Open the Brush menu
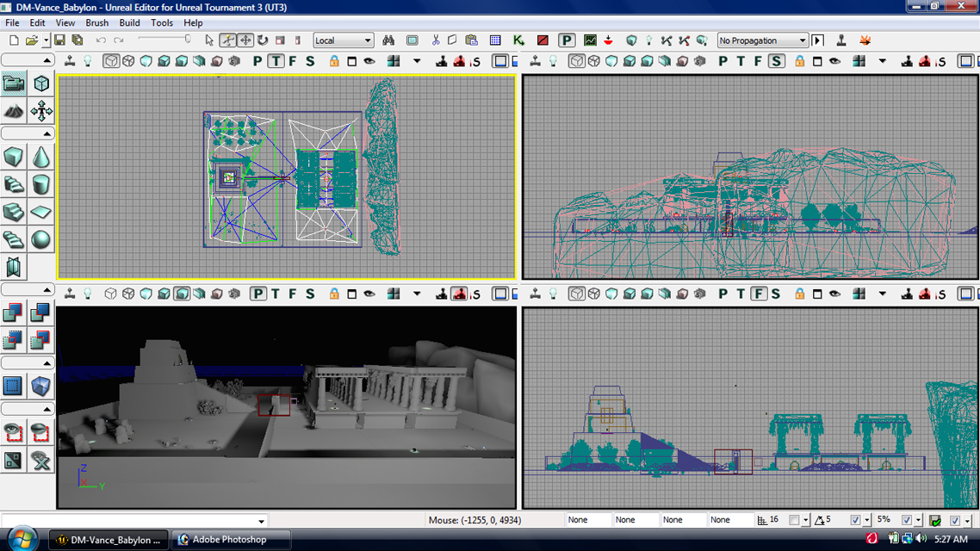The width and height of the screenshot is (980, 551). (96, 23)
